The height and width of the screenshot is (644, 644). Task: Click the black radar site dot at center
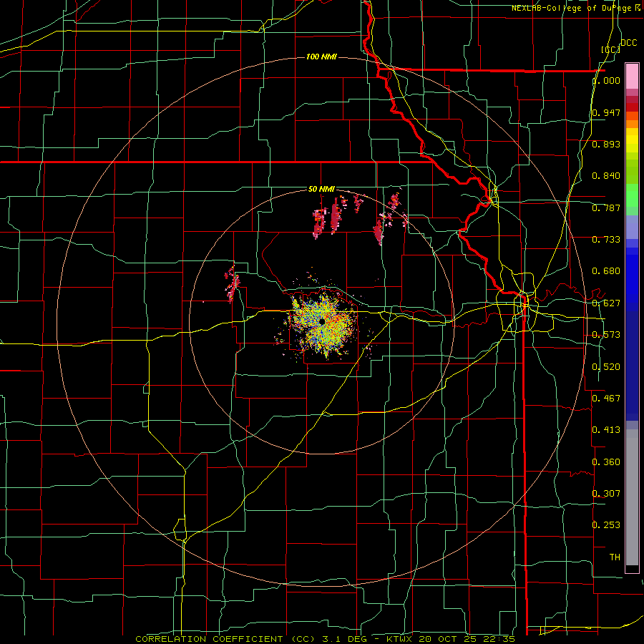(322, 321)
